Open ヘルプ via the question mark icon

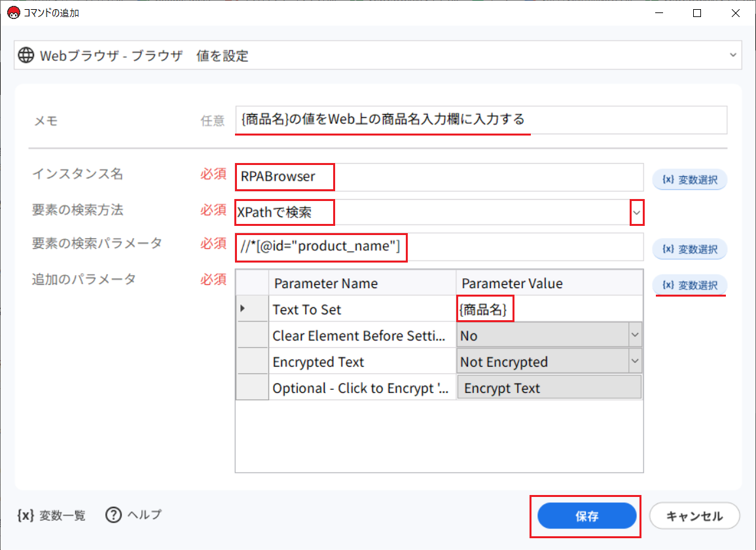point(114,515)
